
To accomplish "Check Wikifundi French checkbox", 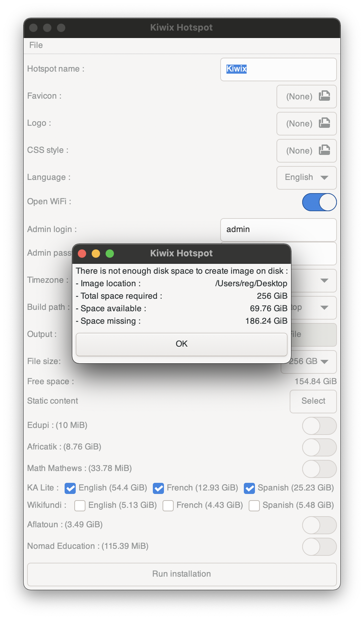I will pyautogui.click(x=168, y=506).
